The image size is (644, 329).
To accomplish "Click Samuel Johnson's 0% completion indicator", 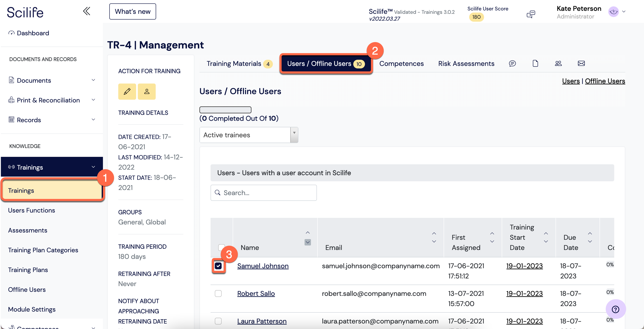I will (x=610, y=265).
